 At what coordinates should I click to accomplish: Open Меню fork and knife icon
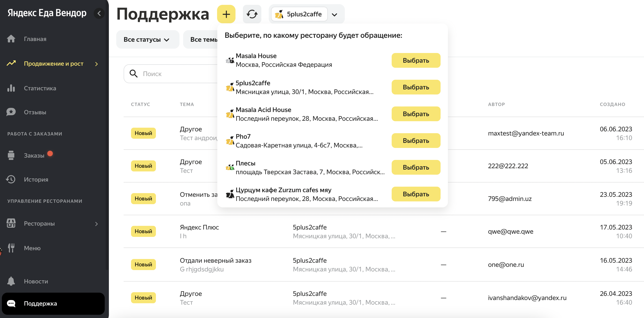click(11, 248)
